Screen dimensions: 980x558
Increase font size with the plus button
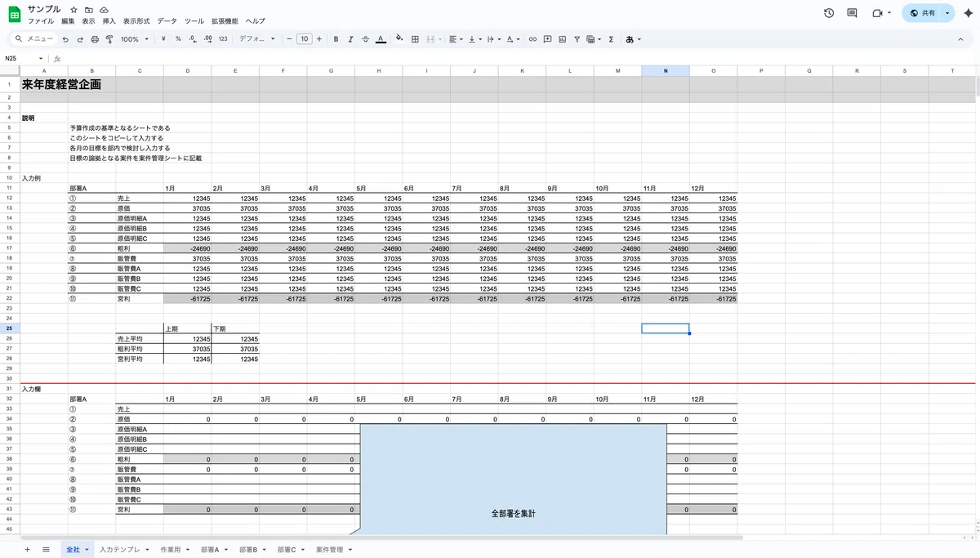[x=319, y=38]
